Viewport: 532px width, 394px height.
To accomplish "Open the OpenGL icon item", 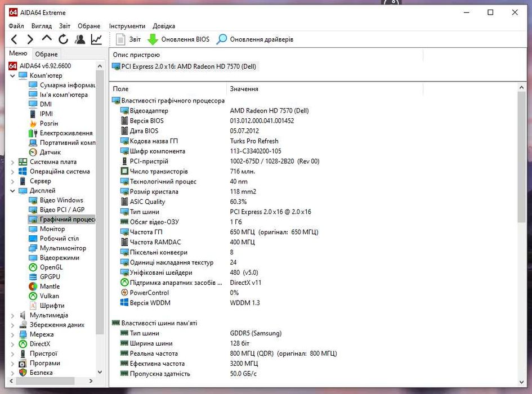I will [46, 267].
